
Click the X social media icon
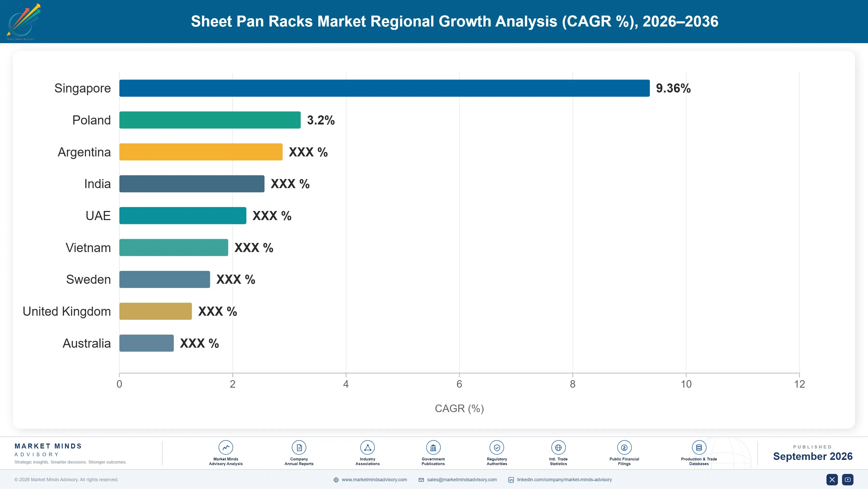tap(832, 480)
